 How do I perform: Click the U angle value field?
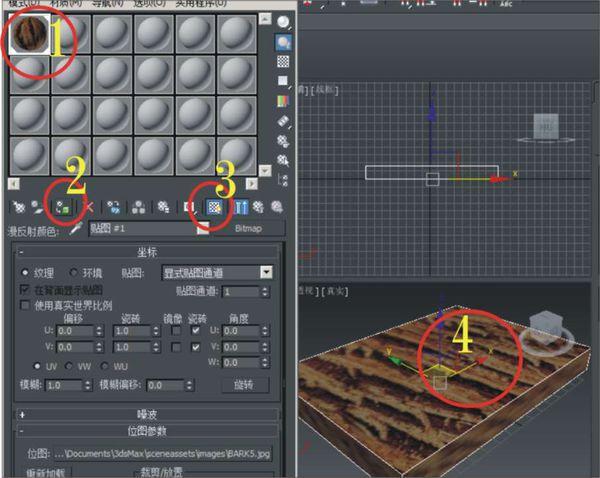pyautogui.click(x=241, y=331)
